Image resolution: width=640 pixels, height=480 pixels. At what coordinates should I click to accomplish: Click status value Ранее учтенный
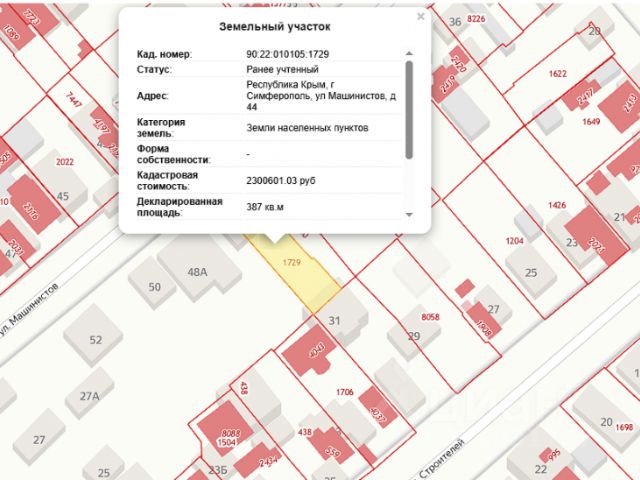tap(282, 69)
